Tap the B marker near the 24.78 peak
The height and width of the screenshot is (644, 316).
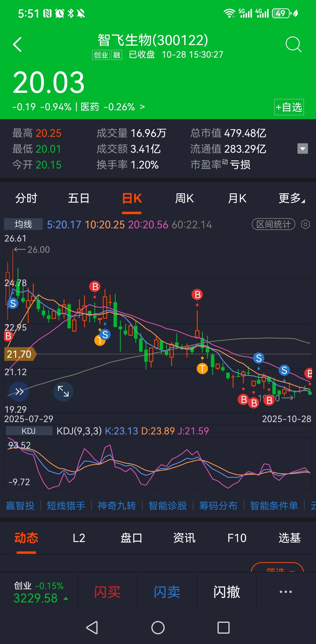pyautogui.click(x=95, y=287)
